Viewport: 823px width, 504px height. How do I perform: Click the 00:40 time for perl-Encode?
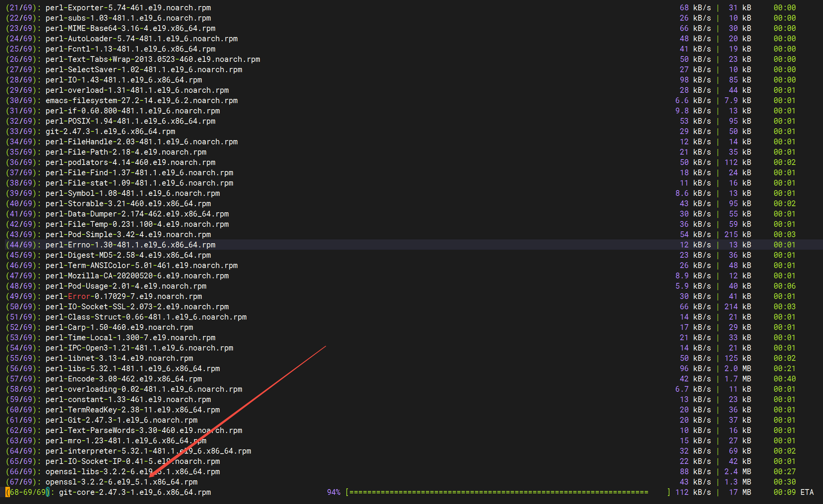[x=784, y=379]
